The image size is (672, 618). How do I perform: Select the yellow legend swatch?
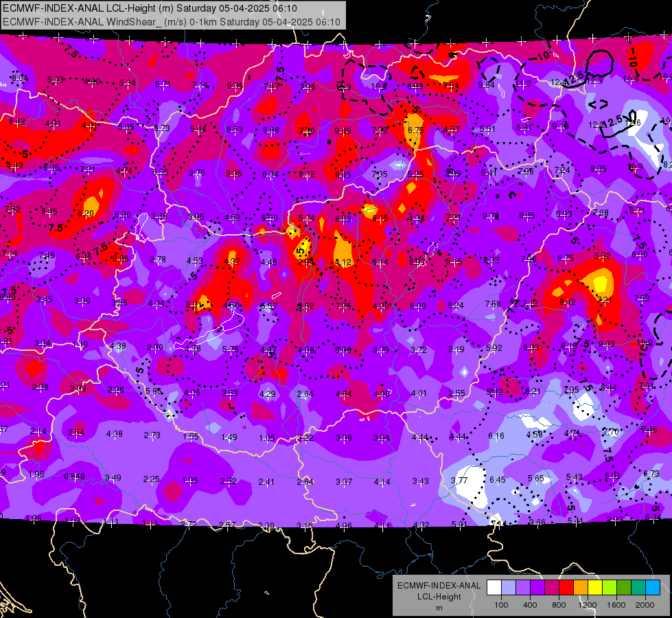[x=595, y=588]
